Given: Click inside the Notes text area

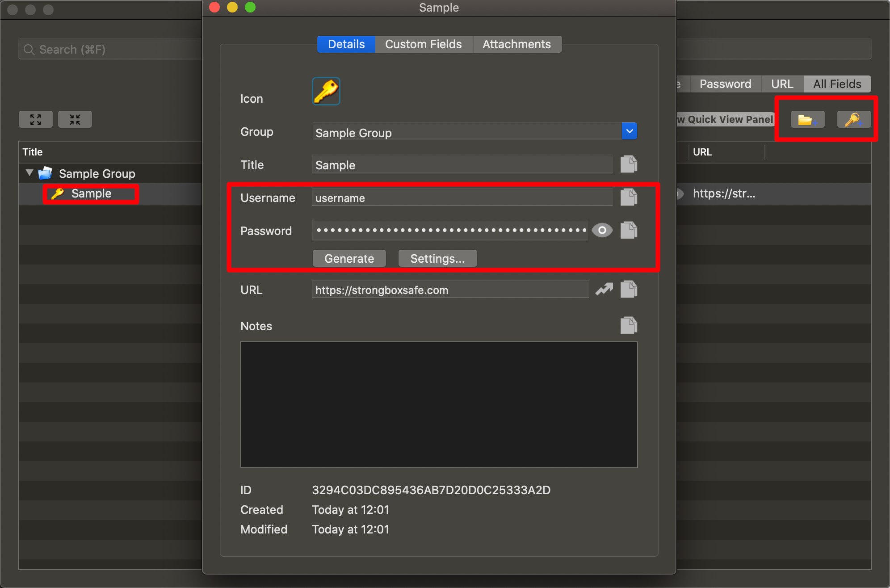Looking at the screenshot, I should pyautogui.click(x=439, y=404).
